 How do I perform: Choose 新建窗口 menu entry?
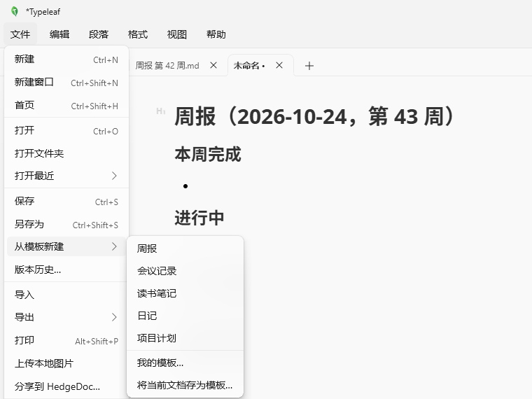[66, 83]
